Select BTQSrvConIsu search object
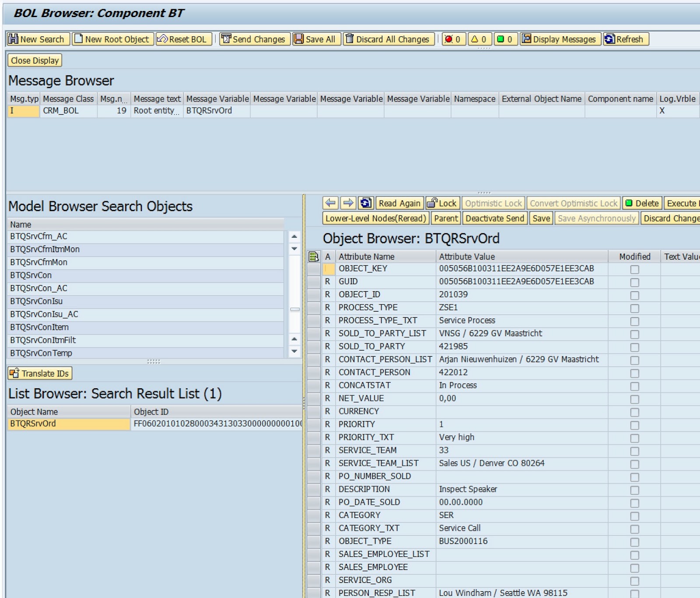The height and width of the screenshot is (598, 700). pyautogui.click(x=146, y=301)
